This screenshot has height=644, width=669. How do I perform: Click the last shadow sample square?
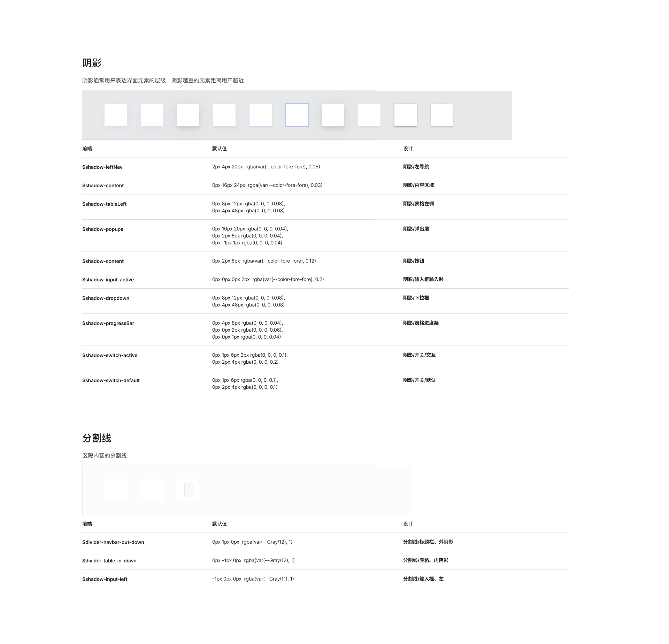(442, 115)
